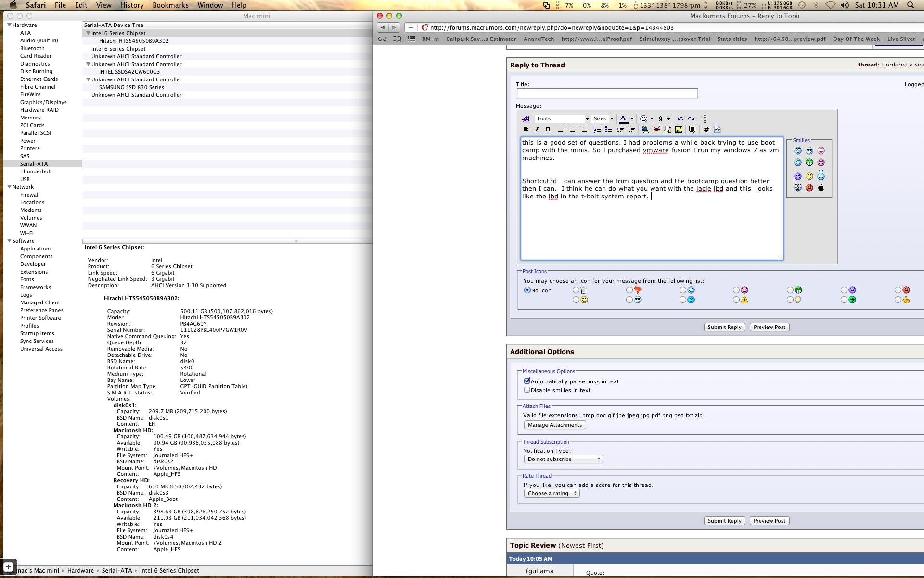Open the Fonts dropdown
Screen dimensions: 924x578
click(x=563, y=118)
